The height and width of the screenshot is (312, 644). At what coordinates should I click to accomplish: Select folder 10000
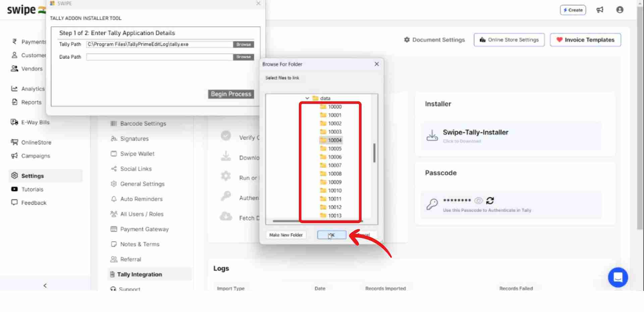click(331, 107)
